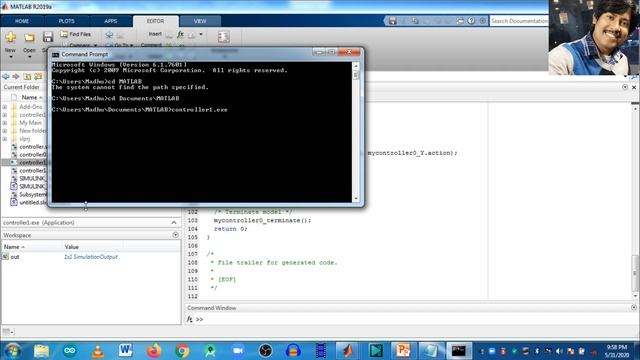Click the Windows Start button
Image resolution: width=640 pixels, height=360 pixels.
tap(13, 351)
